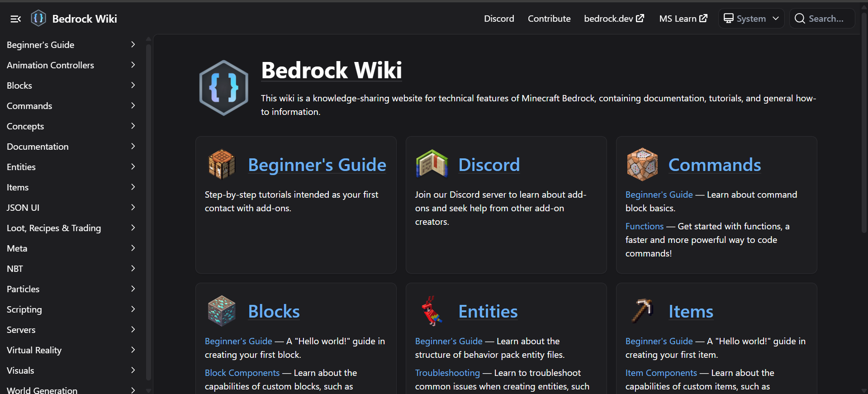
Task: Click the book icon beside Discord
Action: (x=432, y=163)
